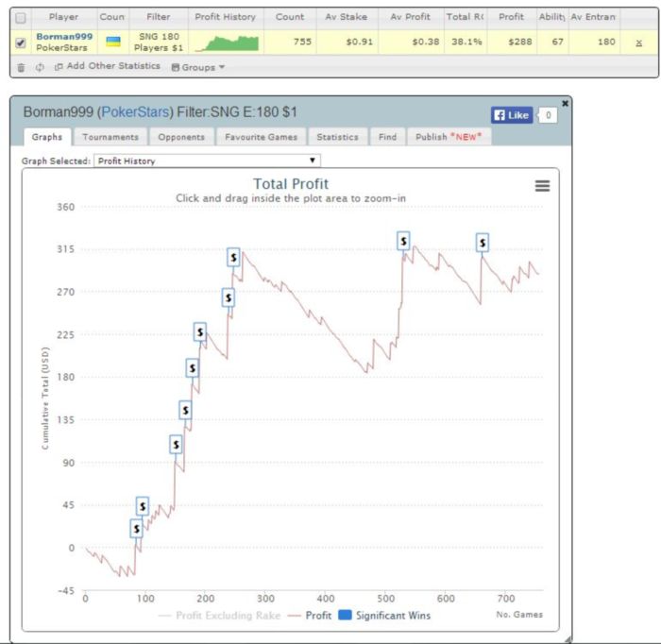The height and width of the screenshot is (644, 661).
Task: Toggle the header select-all checkbox
Action: [x=20, y=18]
